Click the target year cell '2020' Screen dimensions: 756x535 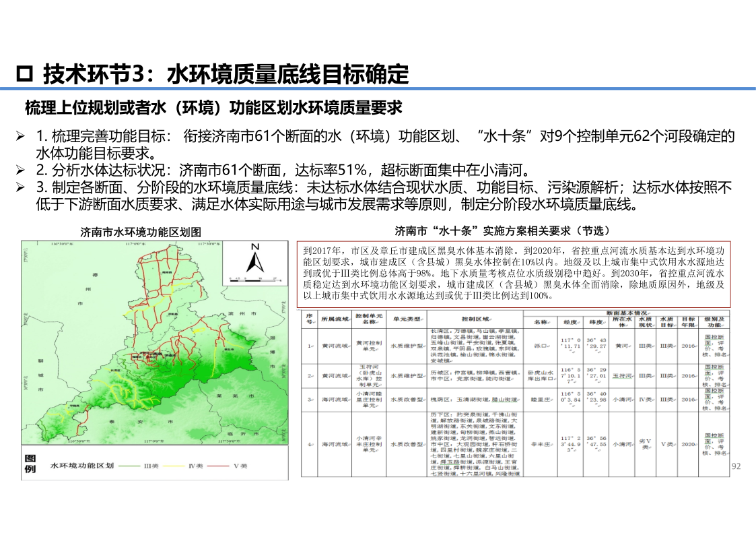pos(688,444)
